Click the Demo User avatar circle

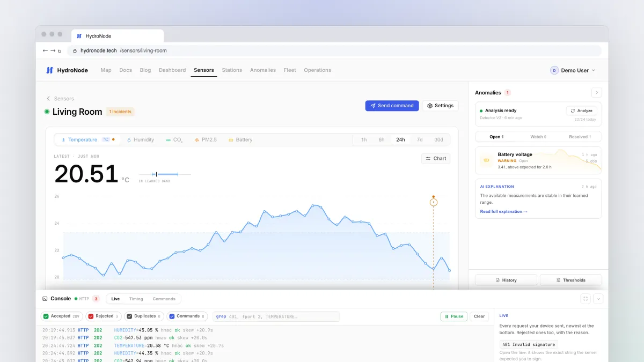point(554,70)
